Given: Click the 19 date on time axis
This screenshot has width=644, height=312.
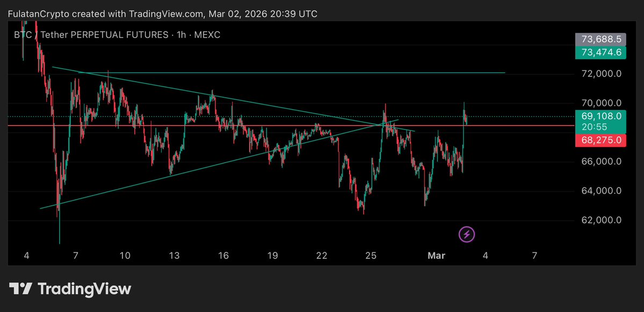Looking at the screenshot, I should click(272, 256).
